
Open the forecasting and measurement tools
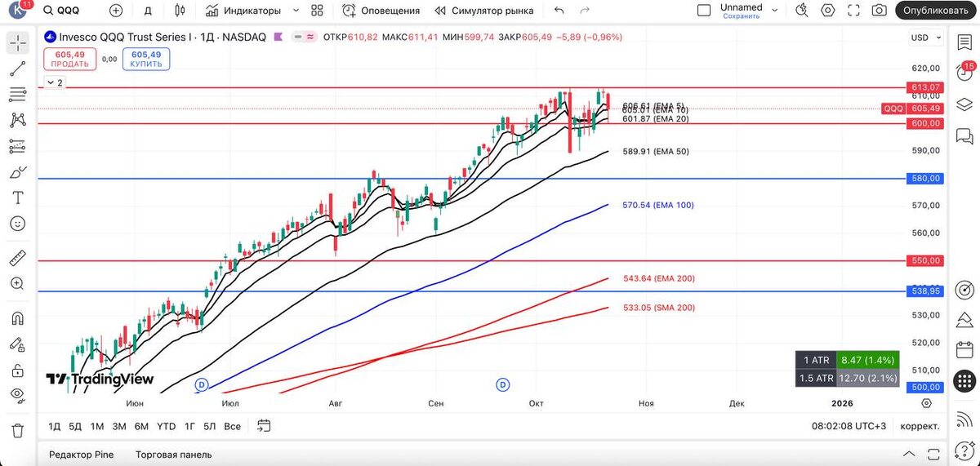click(x=17, y=146)
